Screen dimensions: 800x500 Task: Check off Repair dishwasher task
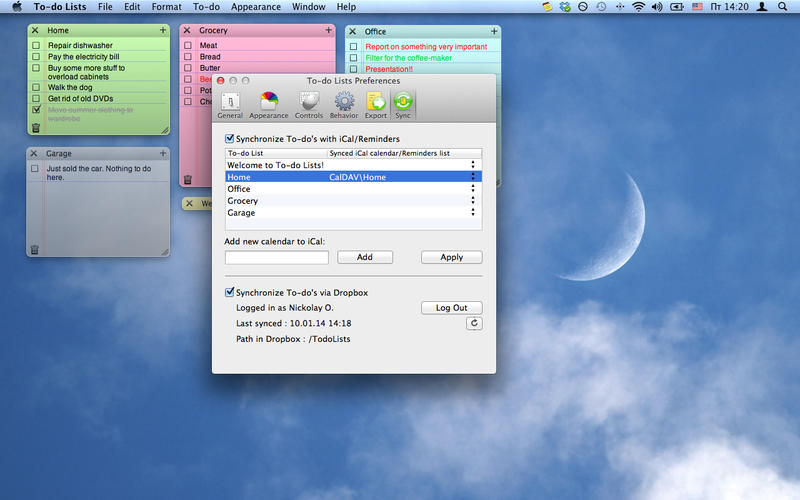pos(36,46)
